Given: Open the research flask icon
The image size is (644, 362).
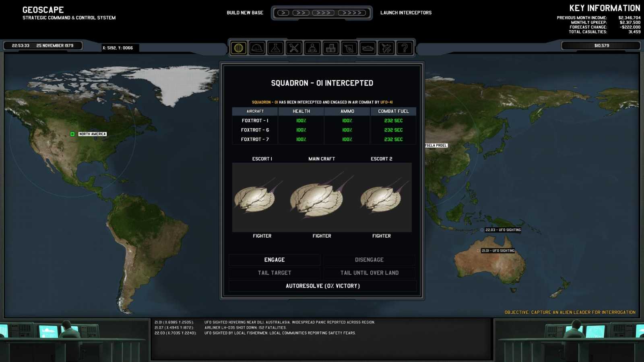Looking at the screenshot, I should click(x=276, y=48).
